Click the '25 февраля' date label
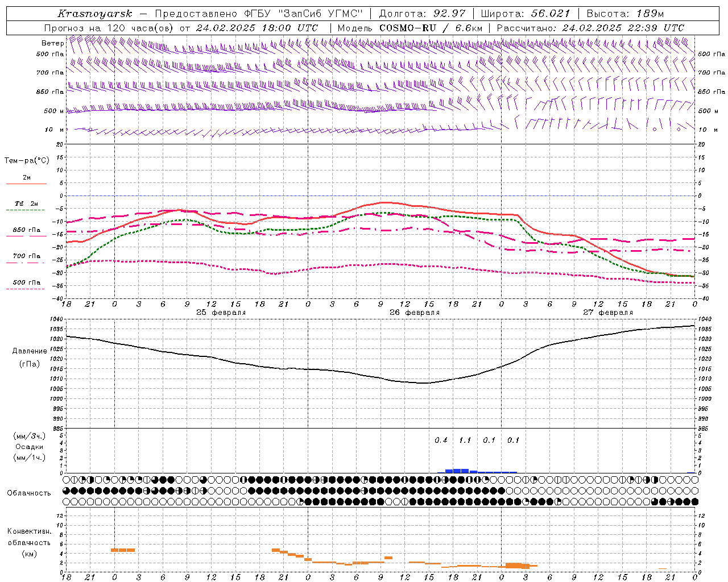The width and height of the screenshot is (728, 582). [221, 313]
